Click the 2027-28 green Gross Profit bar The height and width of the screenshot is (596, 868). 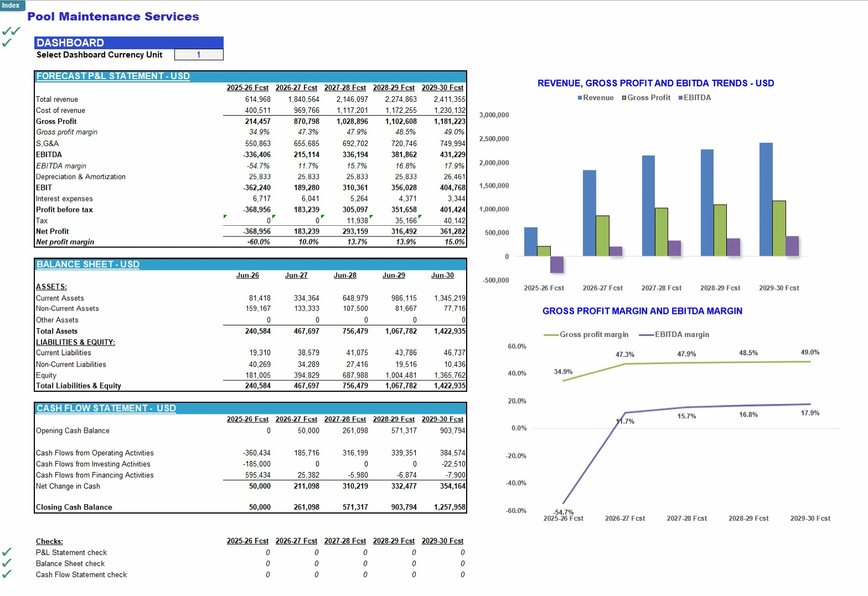coord(662,232)
